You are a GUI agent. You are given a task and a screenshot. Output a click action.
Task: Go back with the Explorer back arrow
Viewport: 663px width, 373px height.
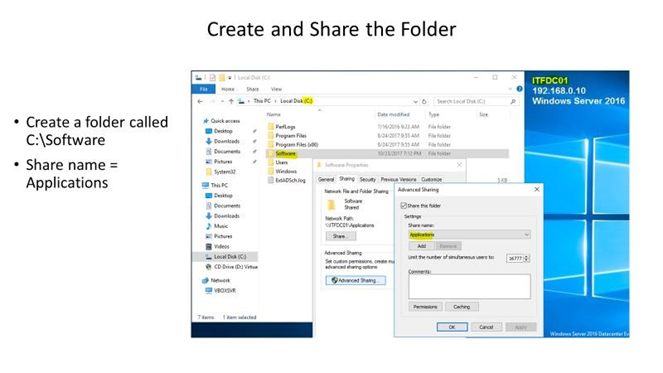coord(200,101)
